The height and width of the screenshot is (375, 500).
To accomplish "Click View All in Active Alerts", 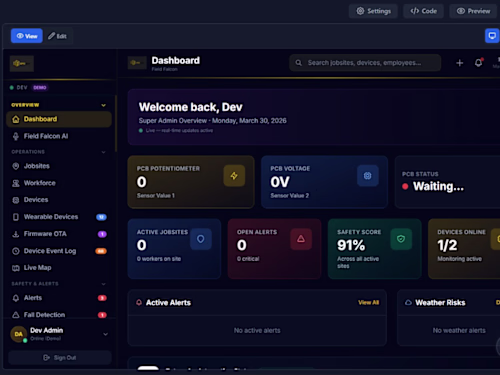I will [368, 303].
